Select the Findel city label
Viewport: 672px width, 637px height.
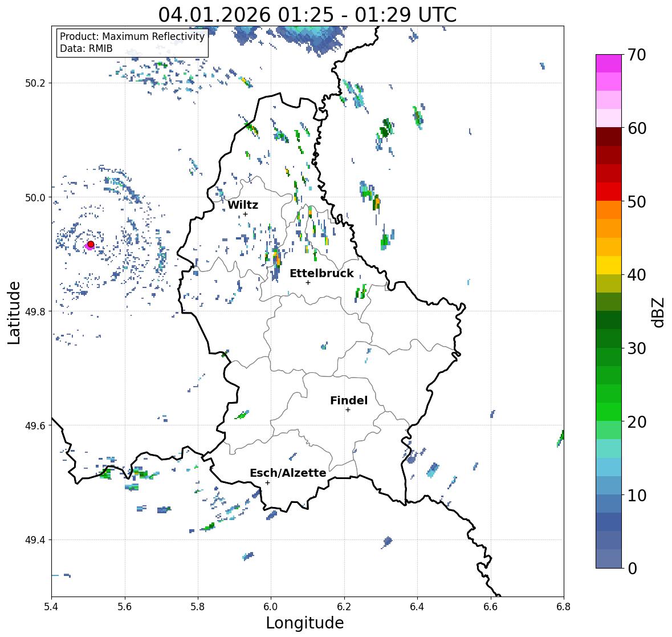tap(349, 400)
